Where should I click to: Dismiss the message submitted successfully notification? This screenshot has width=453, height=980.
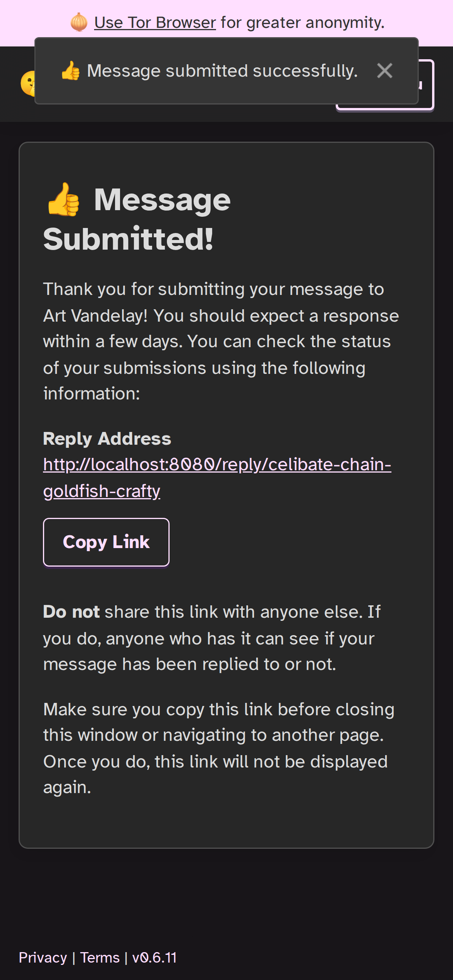(384, 70)
